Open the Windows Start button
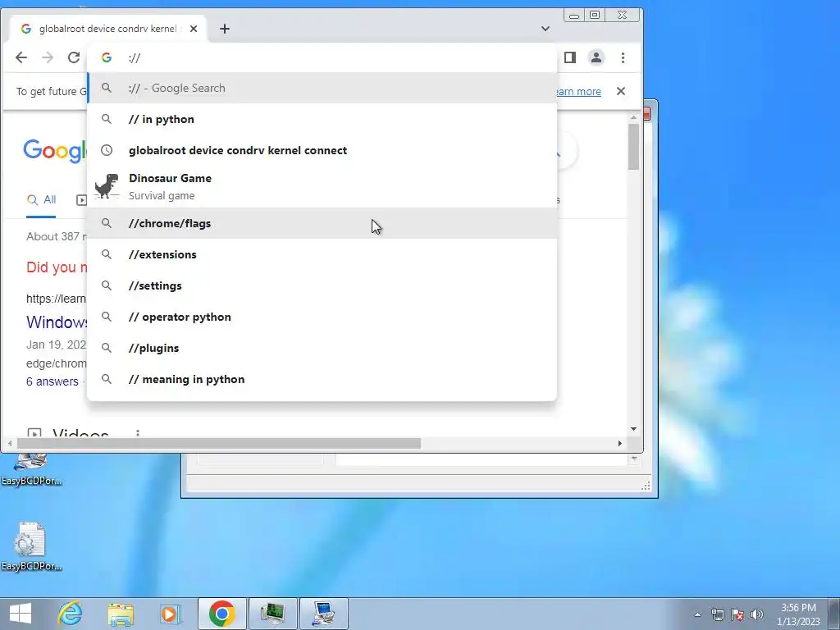Screen dimensions: 840x630 [21, 614]
